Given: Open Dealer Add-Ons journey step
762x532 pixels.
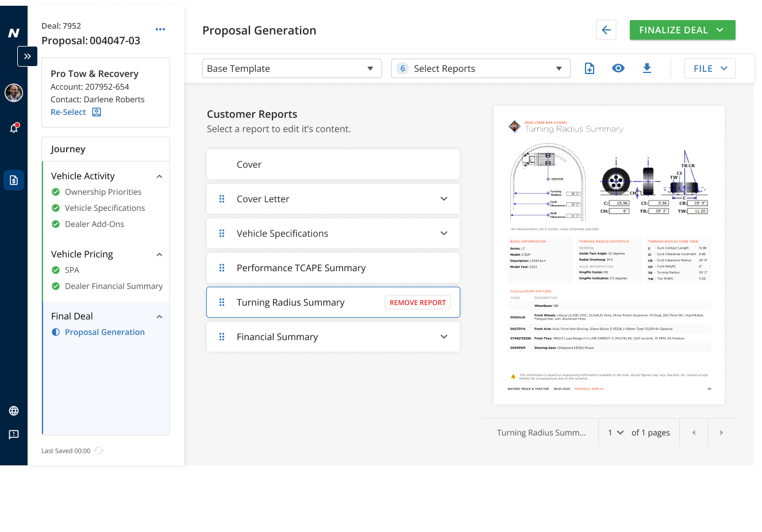Looking at the screenshot, I should (94, 224).
